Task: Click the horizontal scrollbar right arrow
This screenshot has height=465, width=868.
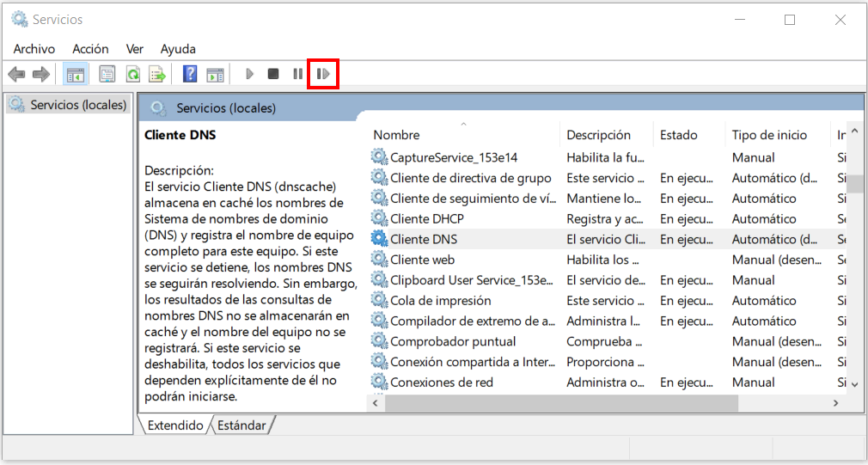Action: [835, 403]
